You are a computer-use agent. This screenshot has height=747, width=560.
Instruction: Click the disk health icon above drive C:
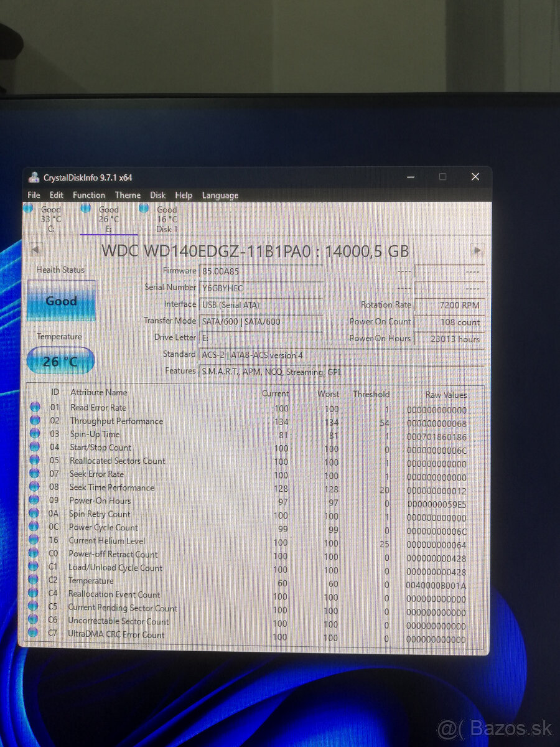click(28, 209)
